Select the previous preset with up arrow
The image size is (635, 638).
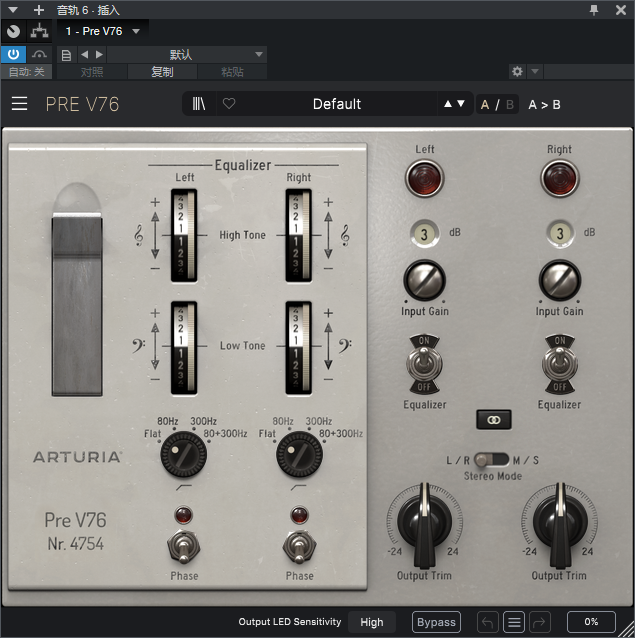[x=448, y=104]
